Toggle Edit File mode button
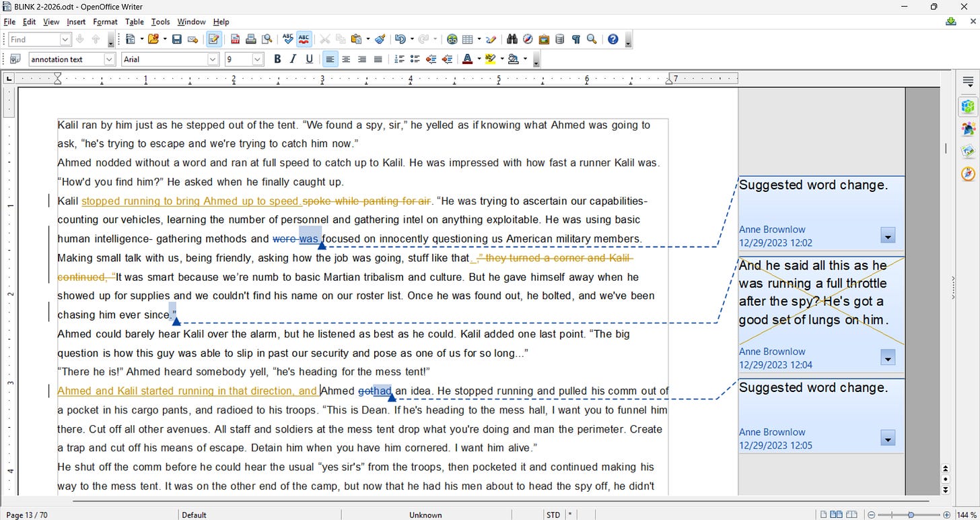The image size is (980, 520). tap(214, 40)
